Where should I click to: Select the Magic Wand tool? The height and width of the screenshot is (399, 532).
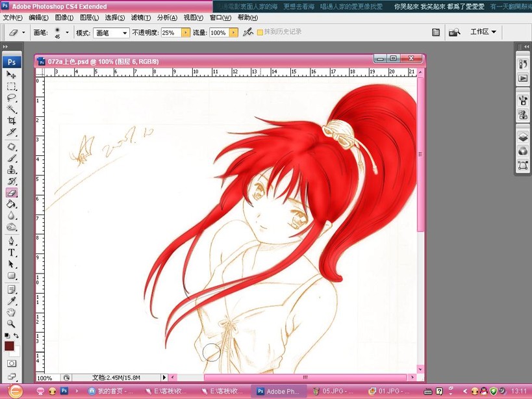pos(12,109)
